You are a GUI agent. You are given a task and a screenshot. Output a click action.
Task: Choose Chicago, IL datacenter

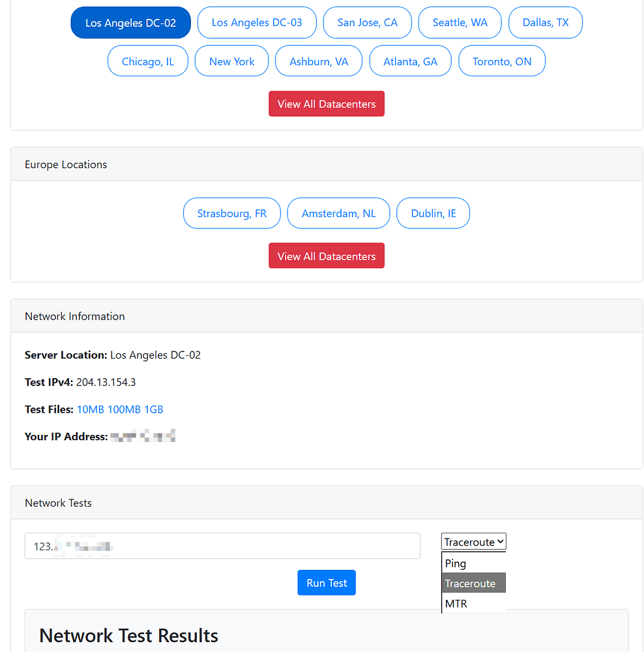(148, 61)
